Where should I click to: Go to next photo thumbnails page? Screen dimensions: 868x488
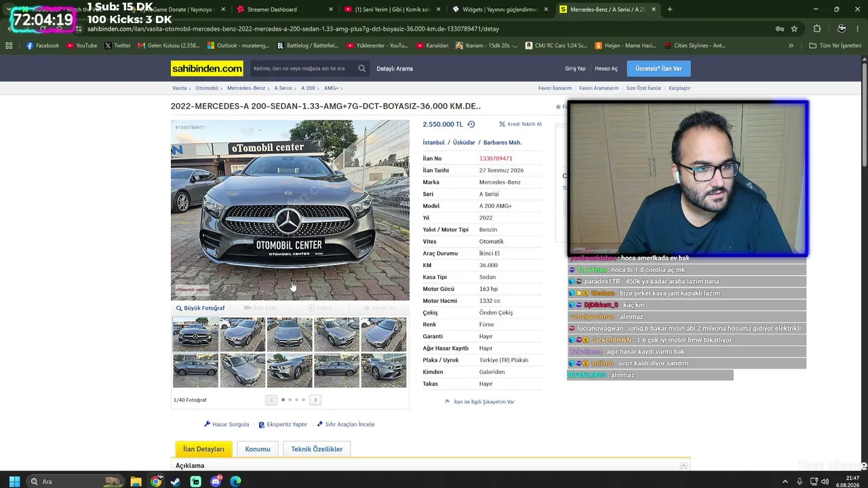(315, 400)
